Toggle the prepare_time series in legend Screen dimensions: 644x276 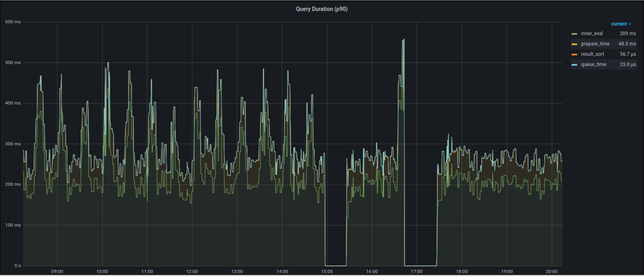click(x=595, y=44)
